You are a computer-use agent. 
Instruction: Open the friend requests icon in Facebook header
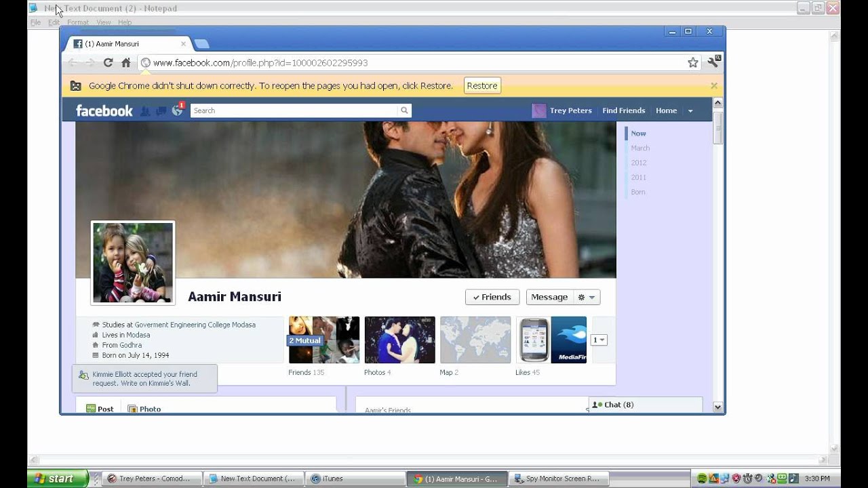(x=145, y=110)
